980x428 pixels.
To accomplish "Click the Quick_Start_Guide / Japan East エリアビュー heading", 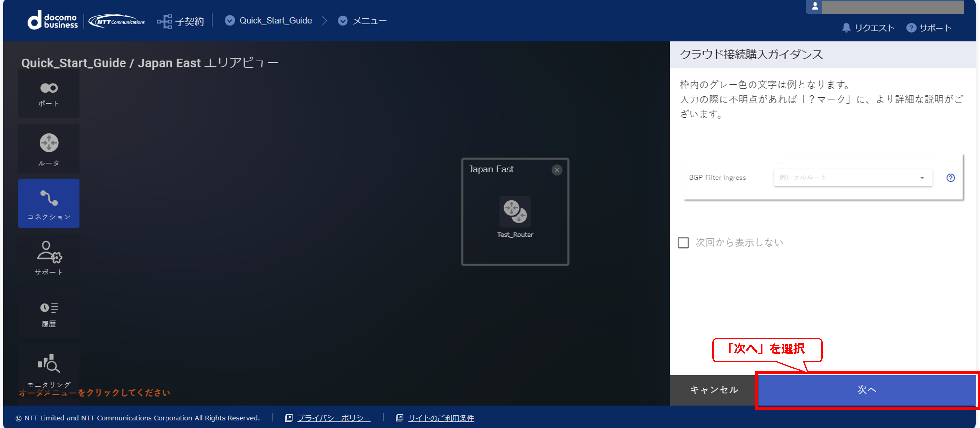I will coord(150,62).
